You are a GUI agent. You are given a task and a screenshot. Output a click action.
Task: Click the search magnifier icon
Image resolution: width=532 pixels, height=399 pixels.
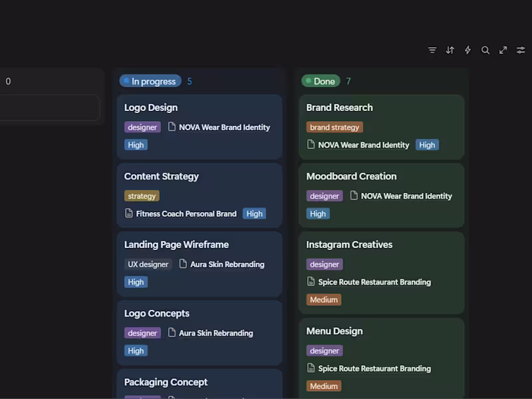tap(485, 50)
